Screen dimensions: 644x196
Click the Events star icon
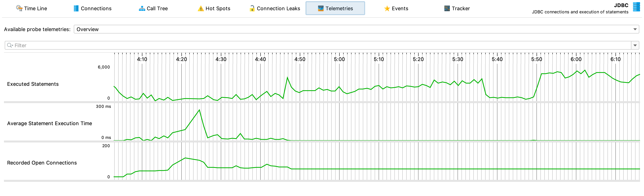pos(387,8)
